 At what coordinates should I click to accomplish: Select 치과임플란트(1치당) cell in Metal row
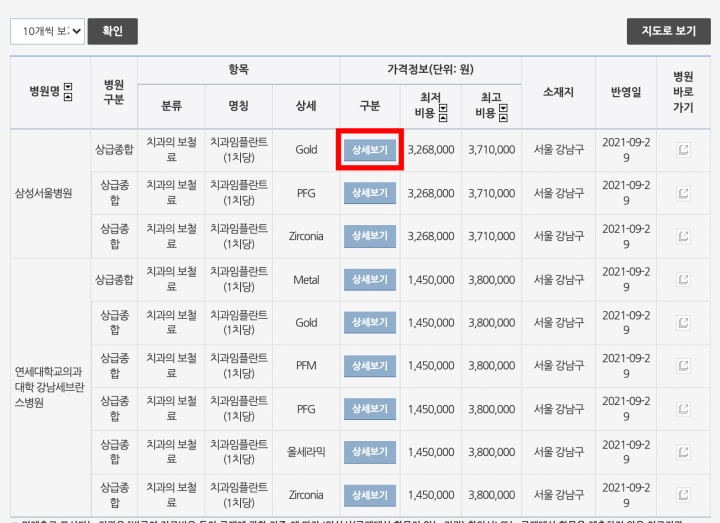tap(238, 280)
